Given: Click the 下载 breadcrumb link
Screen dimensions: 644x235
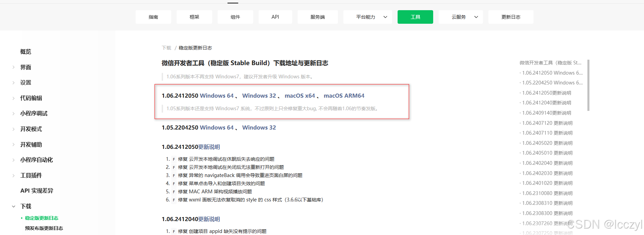Looking at the screenshot, I should 166,48.
